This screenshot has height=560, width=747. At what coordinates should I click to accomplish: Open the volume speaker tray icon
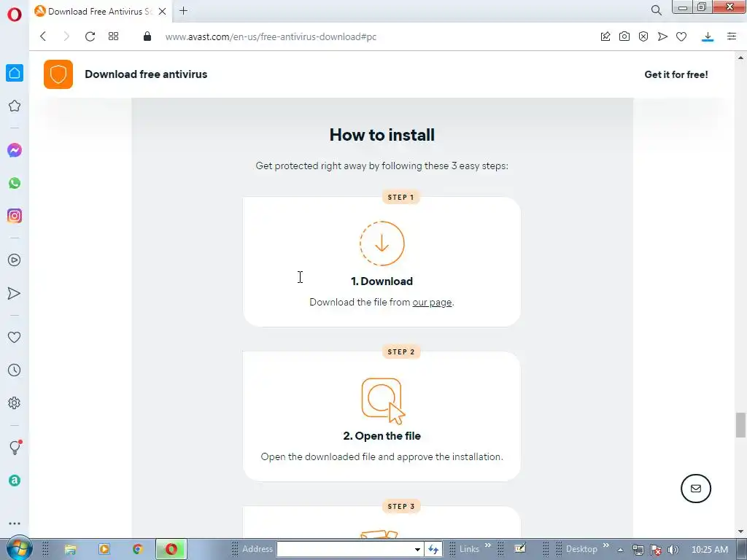point(673,550)
